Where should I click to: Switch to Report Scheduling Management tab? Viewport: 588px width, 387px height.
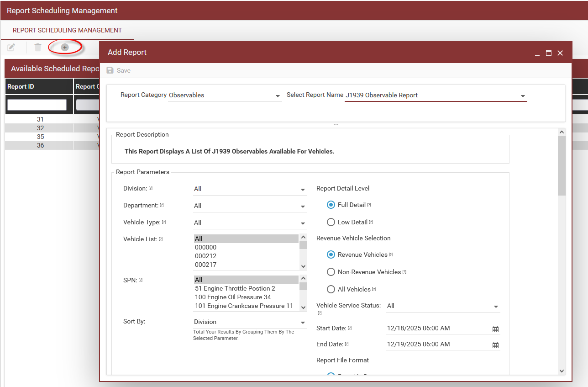coord(67,31)
